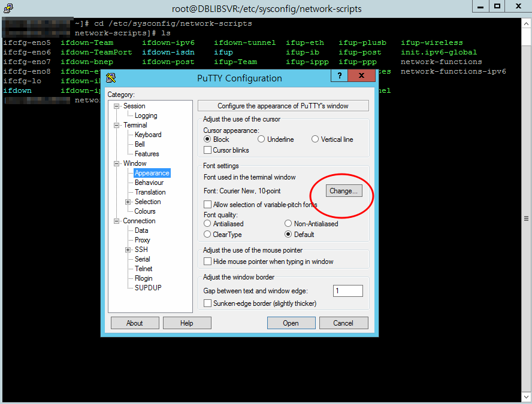Select the Behaviour category
The width and height of the screenshot is (532, 404).
[x=149, y=183]
